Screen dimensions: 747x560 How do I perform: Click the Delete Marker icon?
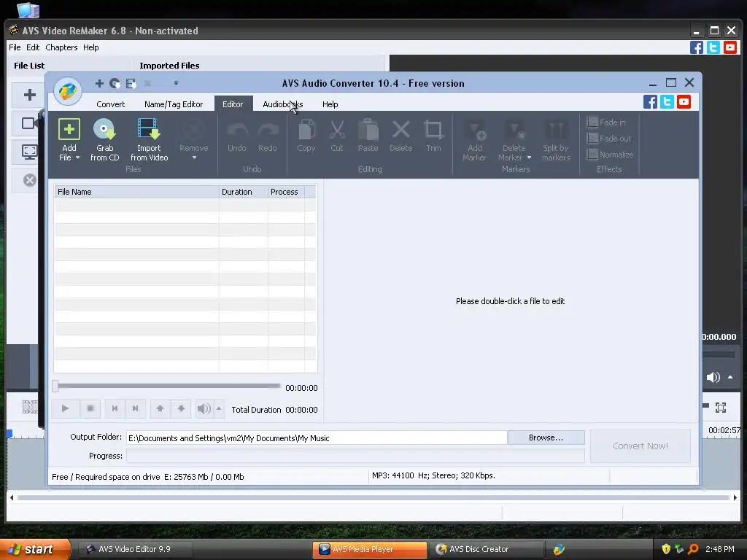[x=514, y=131]
